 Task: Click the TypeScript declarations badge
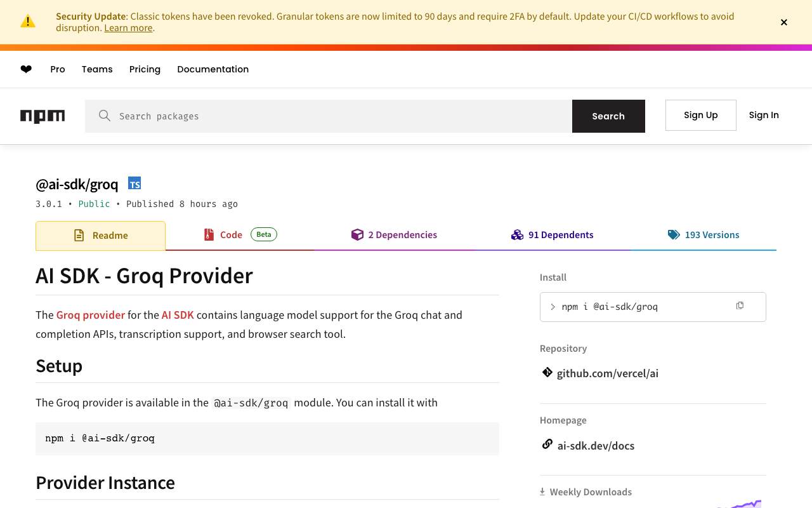point(134,184)
